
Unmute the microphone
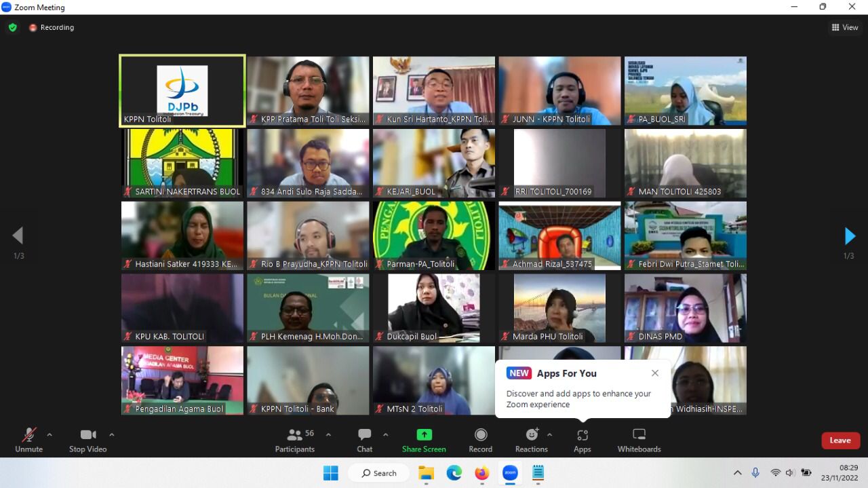pos(28,435)
